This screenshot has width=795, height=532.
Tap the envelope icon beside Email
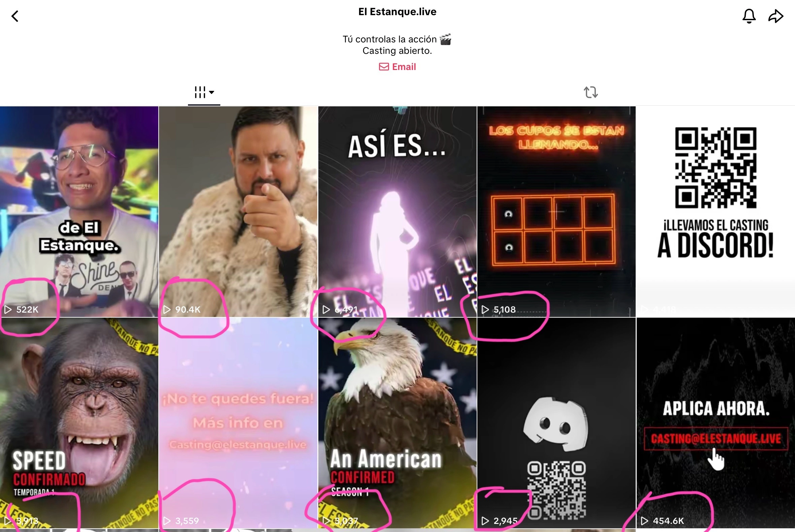pyautogui.click(x=384, y=67)
